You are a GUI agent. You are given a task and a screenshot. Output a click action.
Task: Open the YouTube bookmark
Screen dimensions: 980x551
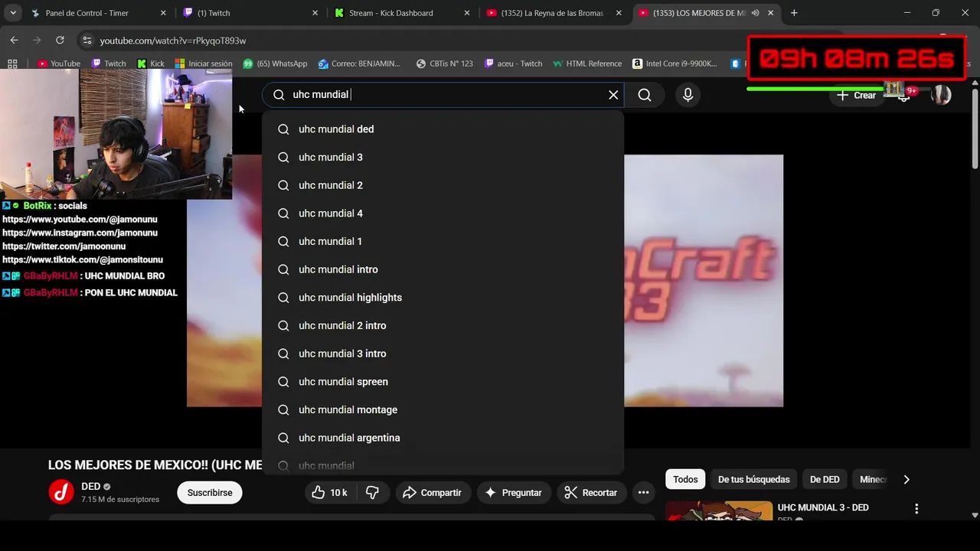point(59,64)
